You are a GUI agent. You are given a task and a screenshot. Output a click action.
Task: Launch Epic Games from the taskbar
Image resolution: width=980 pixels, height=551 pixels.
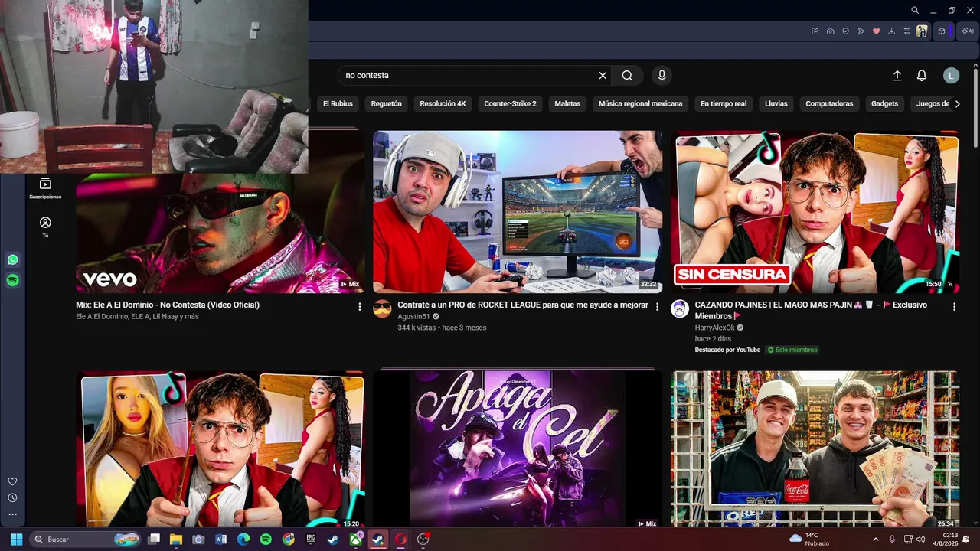(x=311, y=540)
